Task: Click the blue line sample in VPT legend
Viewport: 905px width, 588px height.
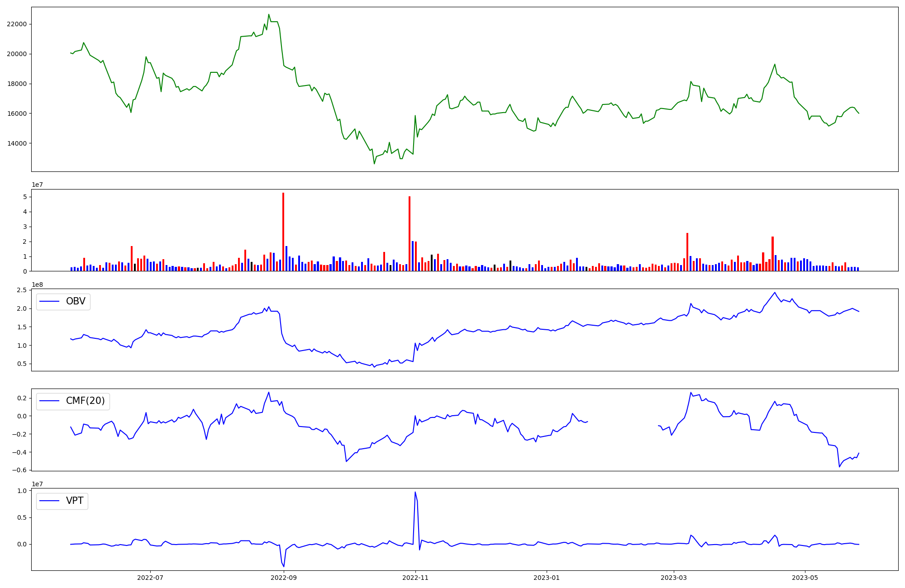Action: [x=49, y=501]
